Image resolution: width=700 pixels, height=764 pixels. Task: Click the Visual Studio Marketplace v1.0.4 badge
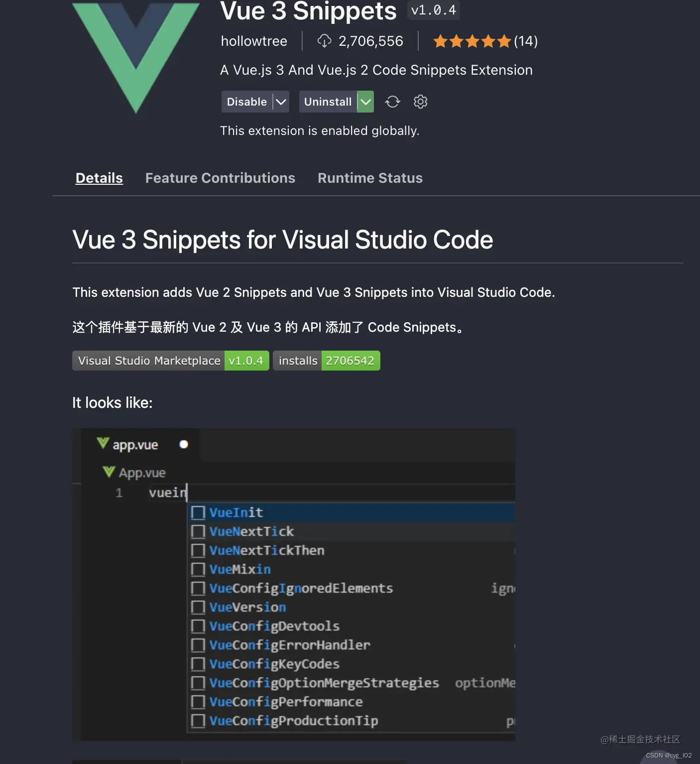coord(171,361)
